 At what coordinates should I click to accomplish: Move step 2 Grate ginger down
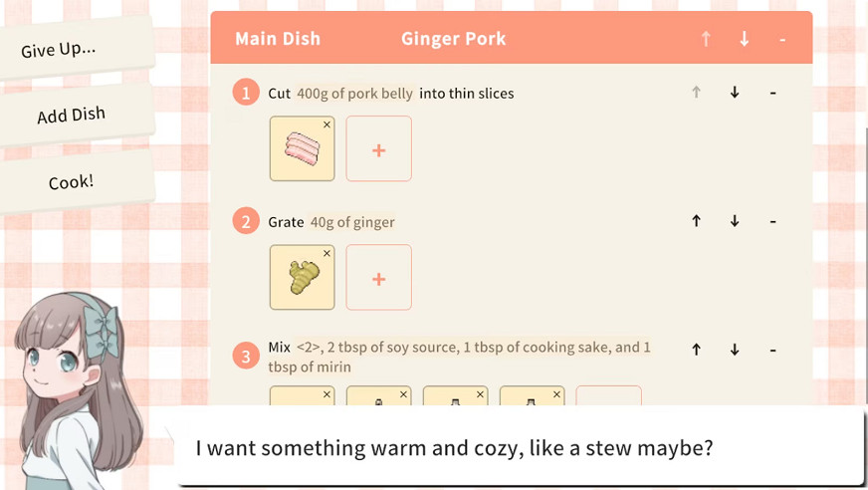point(735,221)
